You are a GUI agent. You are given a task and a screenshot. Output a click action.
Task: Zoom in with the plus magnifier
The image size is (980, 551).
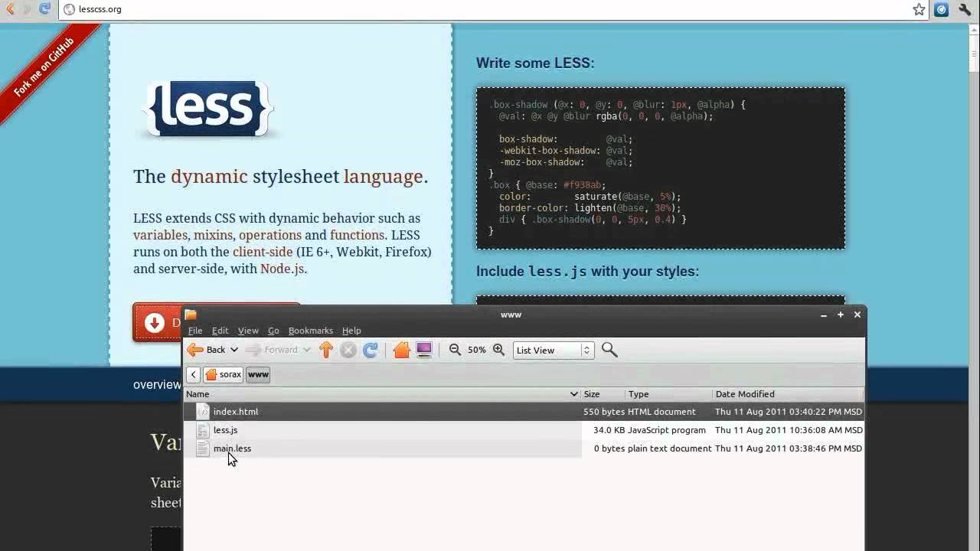[498, 350]
